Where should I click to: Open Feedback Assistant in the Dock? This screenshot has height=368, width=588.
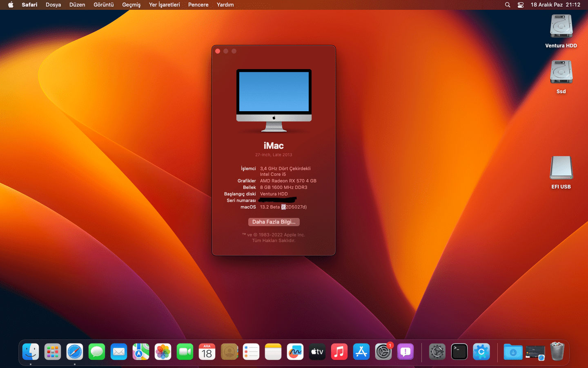405,352
